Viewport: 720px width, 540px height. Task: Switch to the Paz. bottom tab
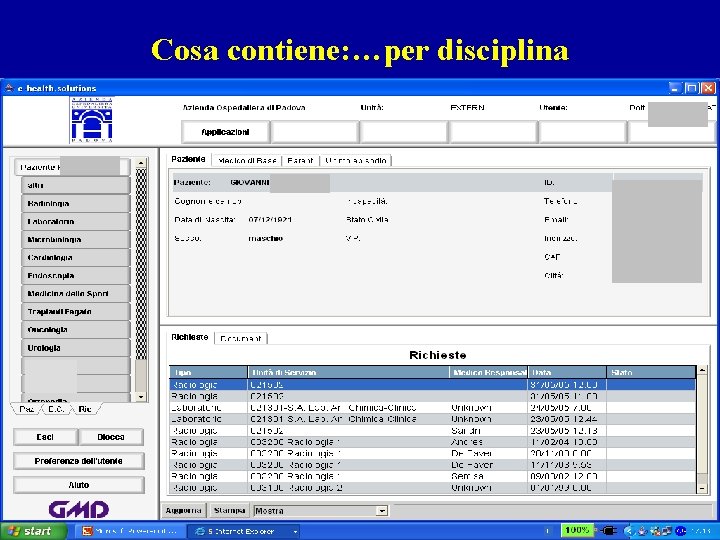coord(27,409)
